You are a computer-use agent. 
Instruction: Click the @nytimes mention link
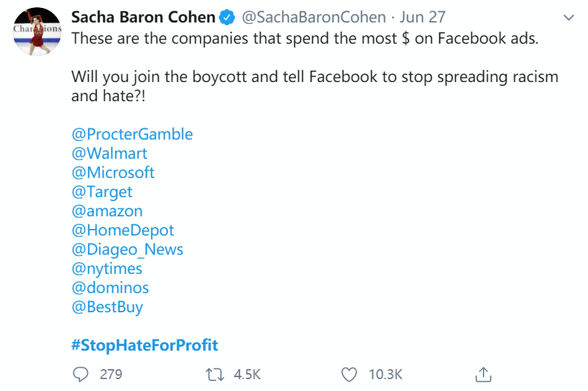click(107, 269)
